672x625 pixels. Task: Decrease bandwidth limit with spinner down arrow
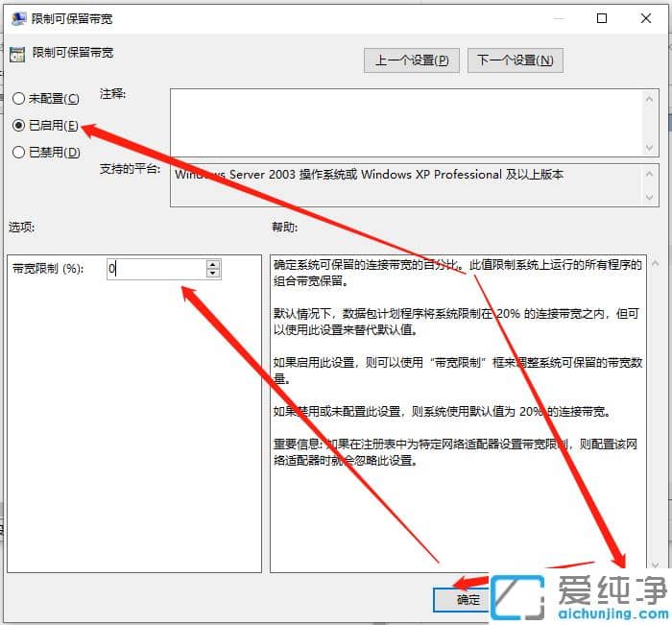click(x=213, y=274)
